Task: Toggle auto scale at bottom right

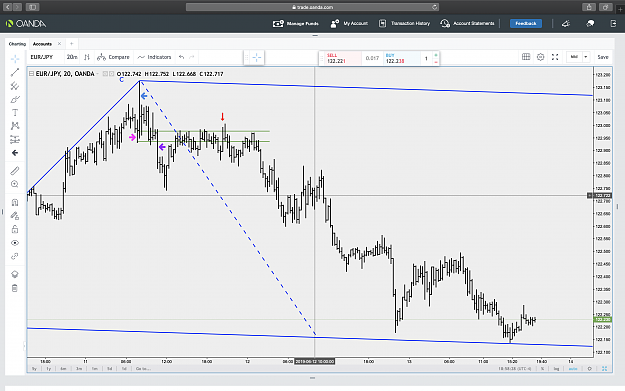Action: tap(573, 369)
